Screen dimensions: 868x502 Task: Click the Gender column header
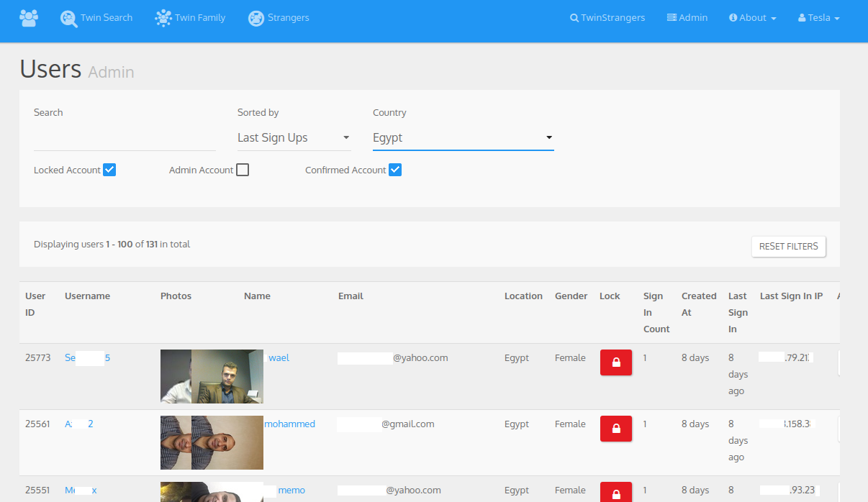[571, 296]
